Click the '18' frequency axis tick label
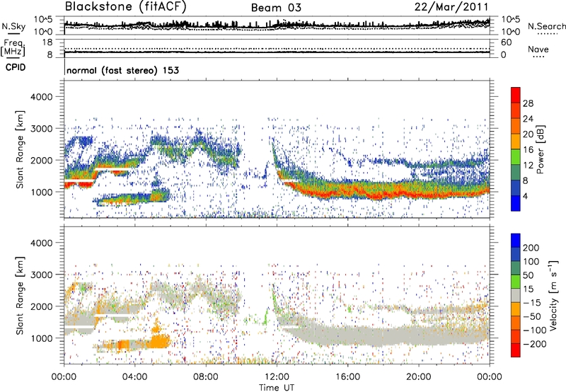 (x=47, y=42)
